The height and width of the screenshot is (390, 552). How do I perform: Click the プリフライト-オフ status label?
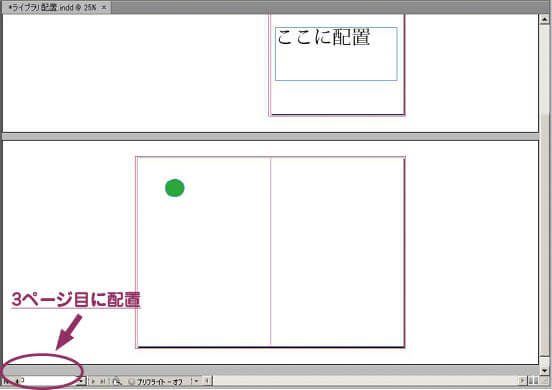coord(159,382)
